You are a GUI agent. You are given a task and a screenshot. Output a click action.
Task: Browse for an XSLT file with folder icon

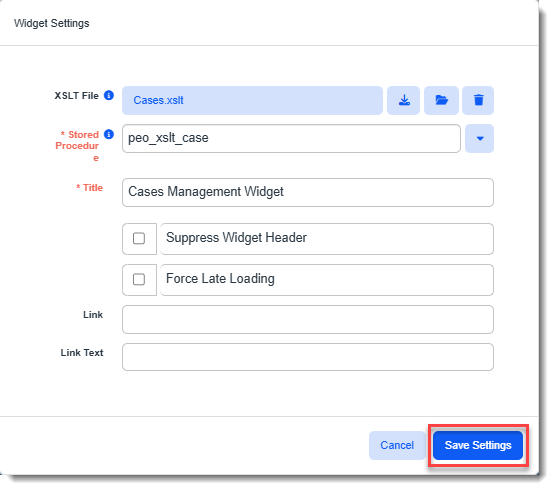click(441, 100)
